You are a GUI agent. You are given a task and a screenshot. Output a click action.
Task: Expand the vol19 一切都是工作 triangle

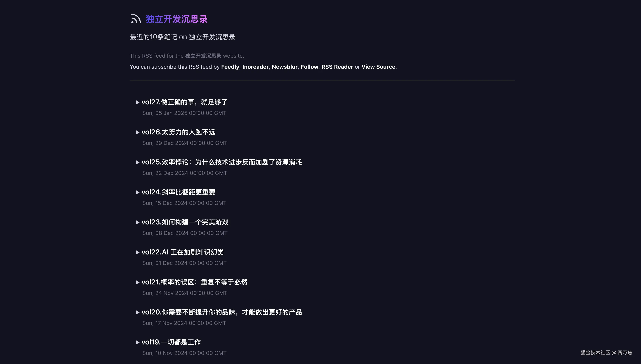pyautogui.click(x=138, y=342)
